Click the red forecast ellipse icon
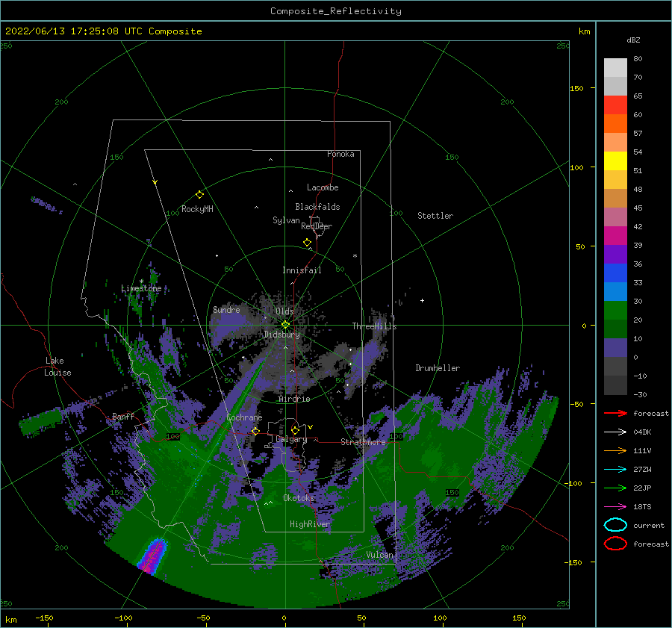The width and height of the screenshot is (672, 628). (x=615, y=544)
